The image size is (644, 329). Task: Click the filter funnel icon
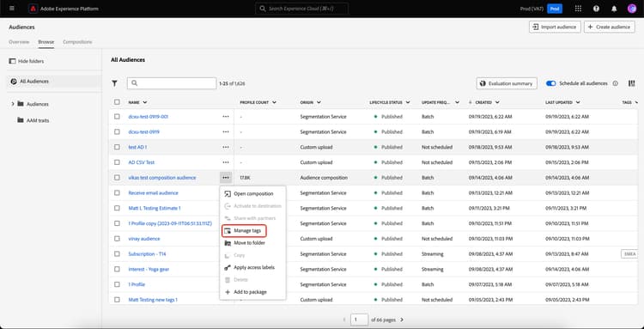coord(114,83)
